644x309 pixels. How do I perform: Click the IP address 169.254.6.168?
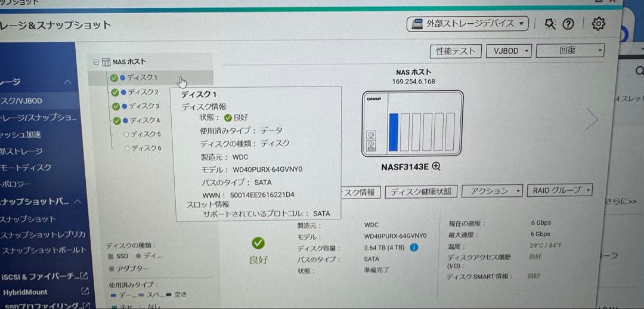[x=414, y=81]
